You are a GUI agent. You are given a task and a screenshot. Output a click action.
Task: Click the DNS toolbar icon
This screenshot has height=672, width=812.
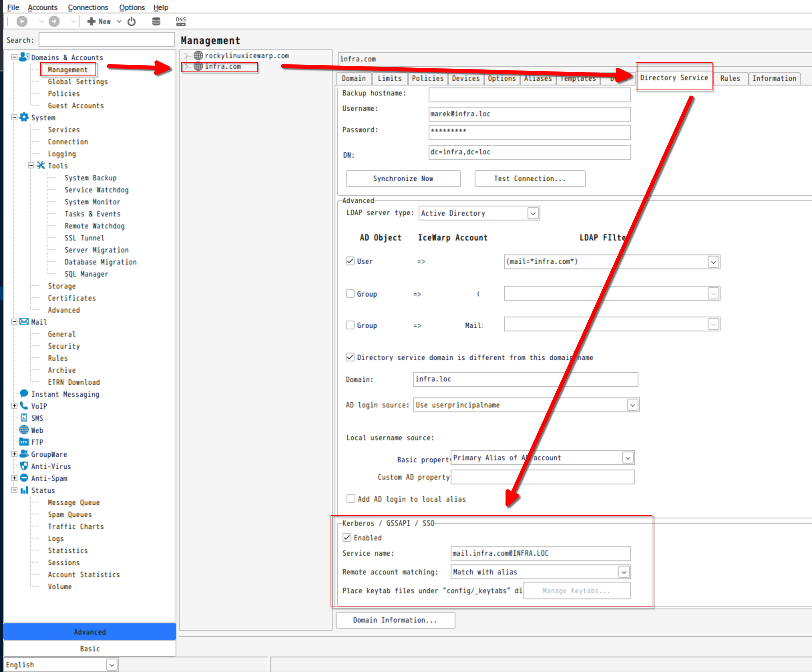pyautogui.click(x=181, y=22)
